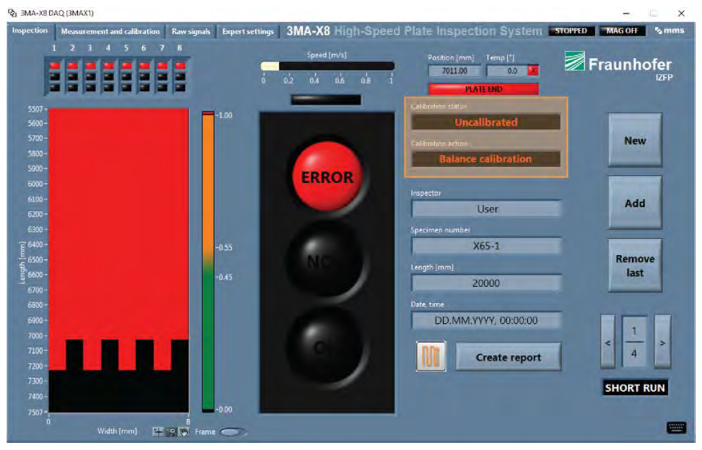Click the red status LED for channel 5
The height and width of the screenshot is (450, 702).
126,66
